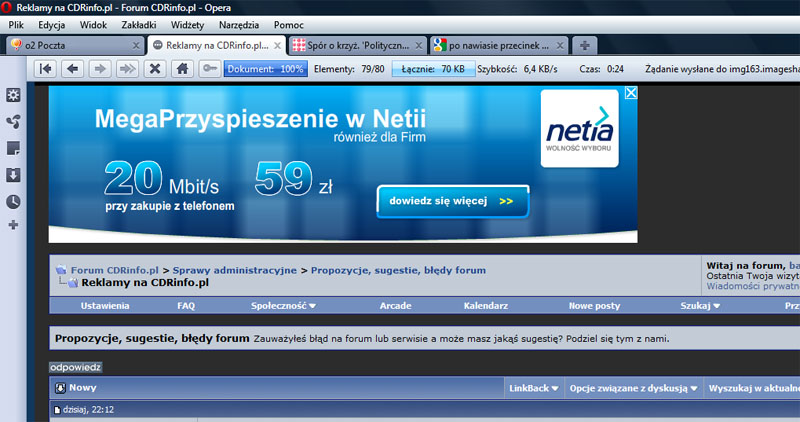Open the Edycja menu
The image size is (800, 422).
coord(52,24)
